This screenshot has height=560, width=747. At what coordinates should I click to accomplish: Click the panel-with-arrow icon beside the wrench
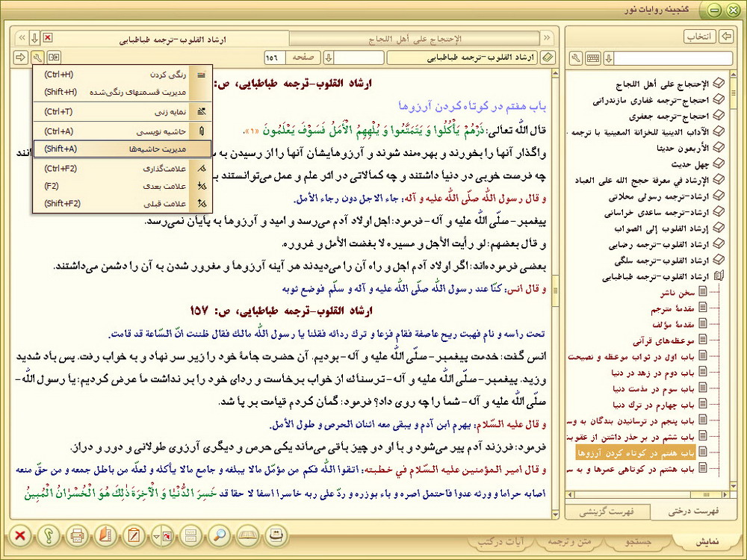(x=54, y=57)
